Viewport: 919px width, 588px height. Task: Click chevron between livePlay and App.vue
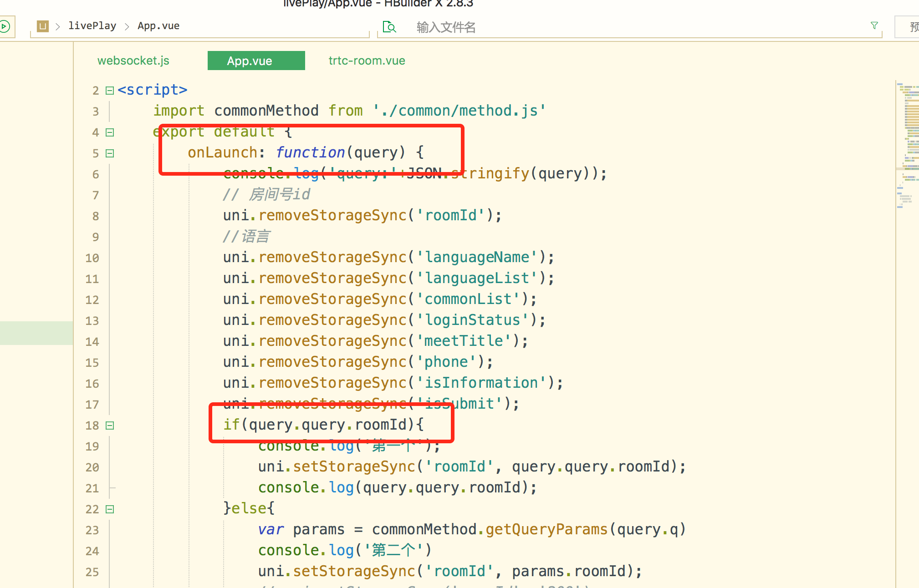pos(127,26)
